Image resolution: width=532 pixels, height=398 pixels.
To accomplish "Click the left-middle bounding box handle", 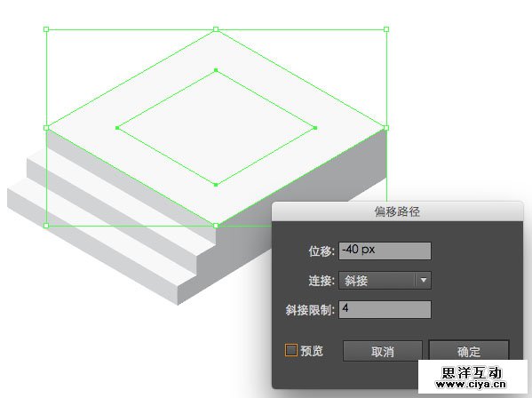I will coord(46,128).
